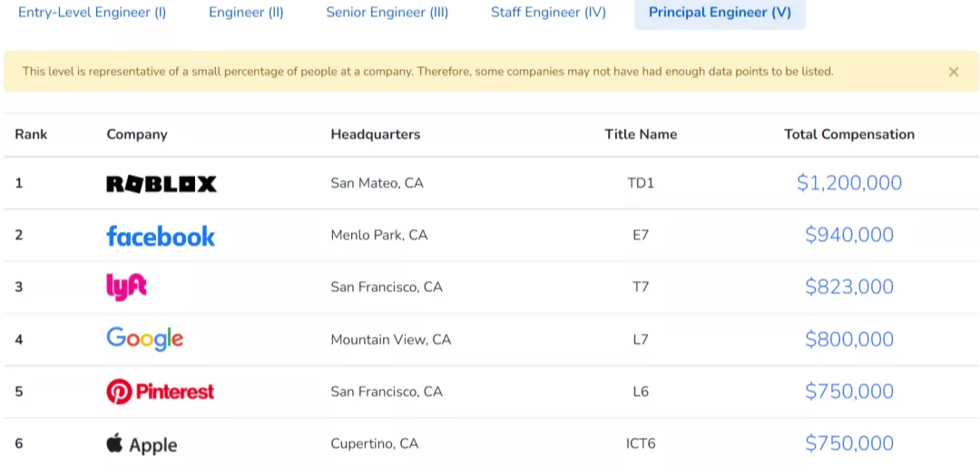Switch to Entry-Level Engineer (I) tab

tap(93, 13)
